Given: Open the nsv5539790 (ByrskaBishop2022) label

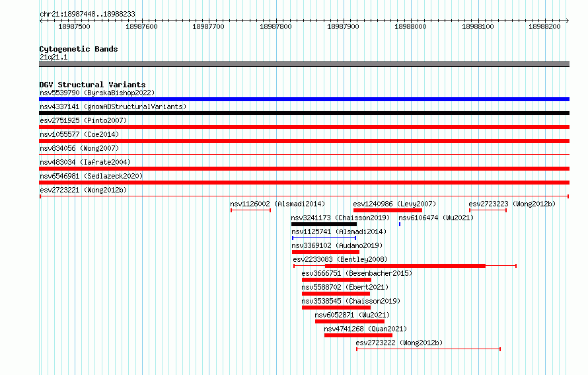Looking at the screenshot, I should [97, 93].
